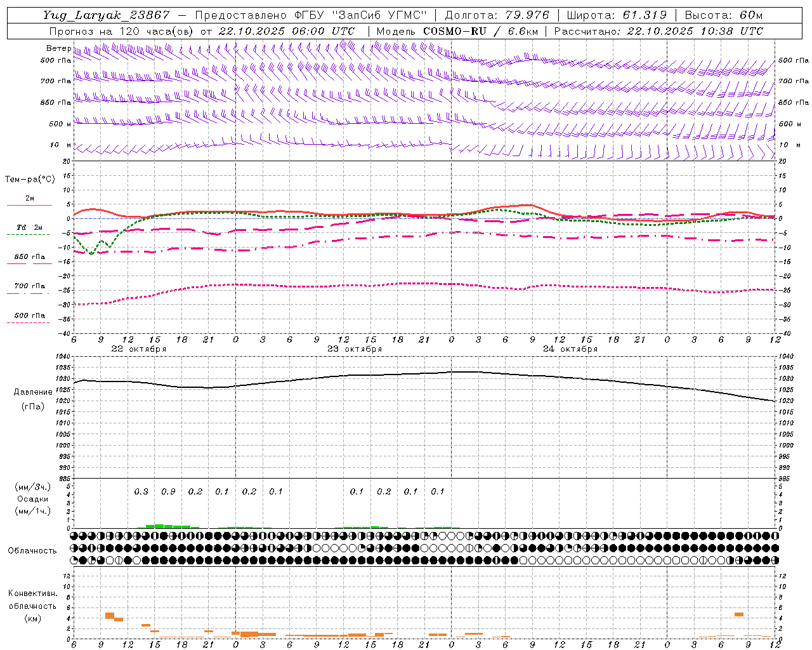Image resolution: width=812 pixels, height=650 pixels.
Task: Click the Тем-ра(°C) axis title
Action: (x=30, y=180)
